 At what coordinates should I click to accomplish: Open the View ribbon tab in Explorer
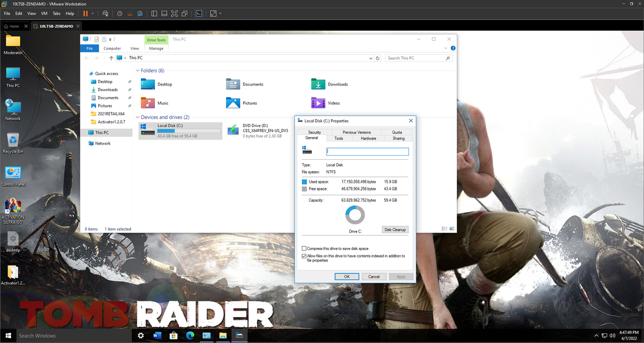click(134, 48)
